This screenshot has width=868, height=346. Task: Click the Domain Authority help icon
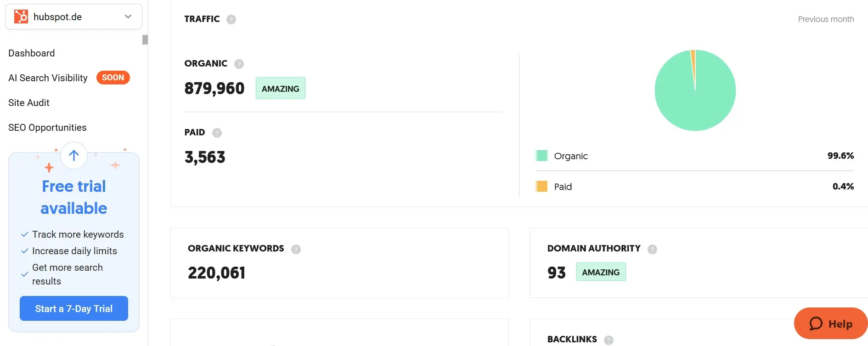[653, 249]
